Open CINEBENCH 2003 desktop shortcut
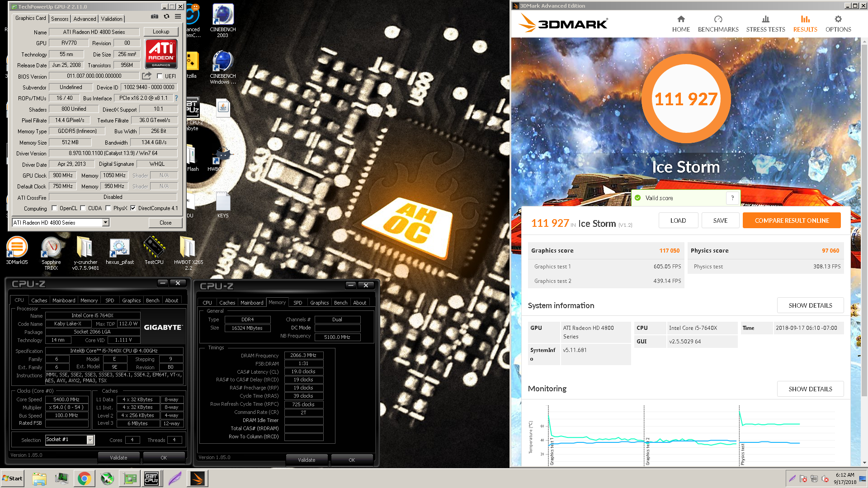 (x=222, y=21)
